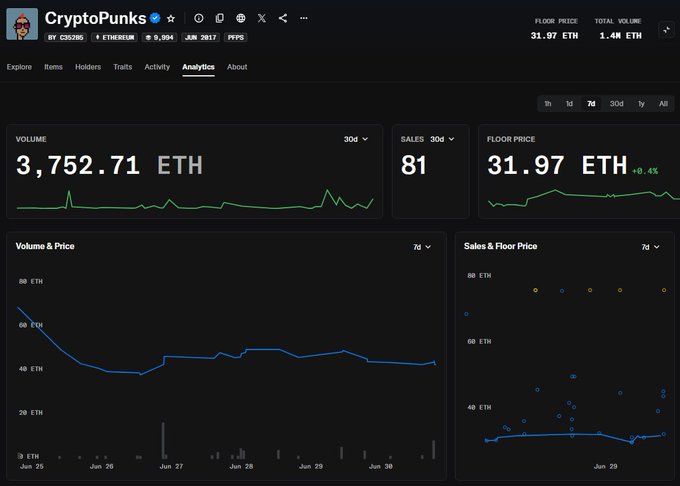The image size is (680, 486).
Task: Open the Volume card 30d dropdown
Action: click(356, 139)
